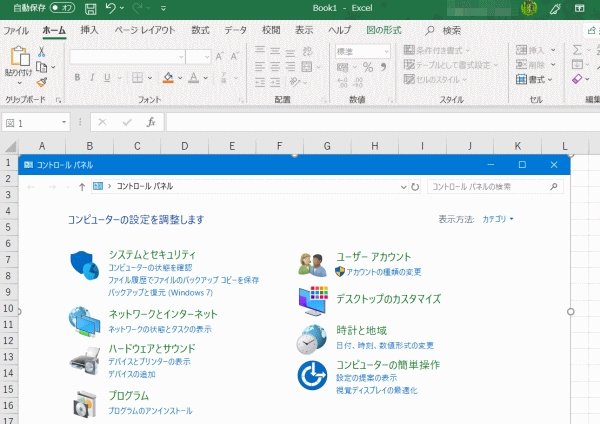
Task: Select the Format Painter brush
Action: [x=41, y=82]
